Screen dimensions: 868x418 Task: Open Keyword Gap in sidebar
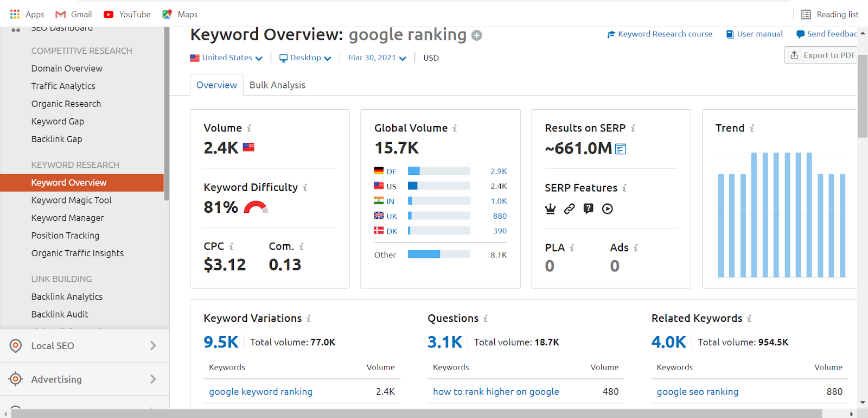pos(58,122)
